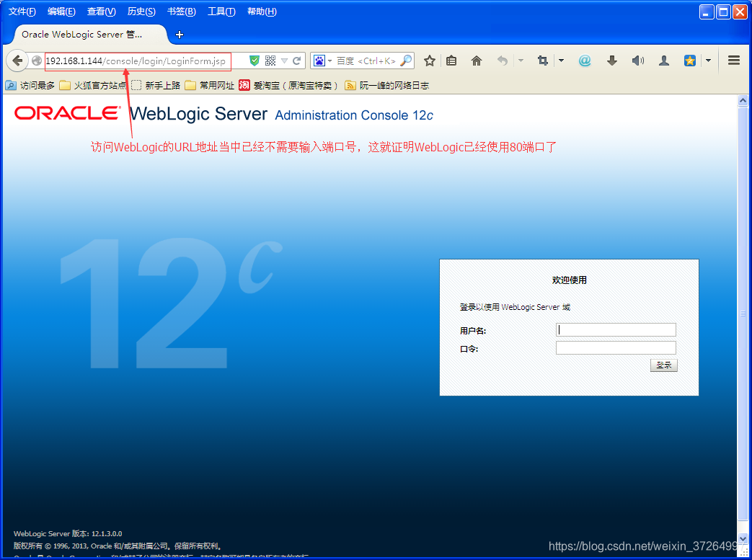
Task: Open the 历史(S) menu
Action: coord(141,12)
